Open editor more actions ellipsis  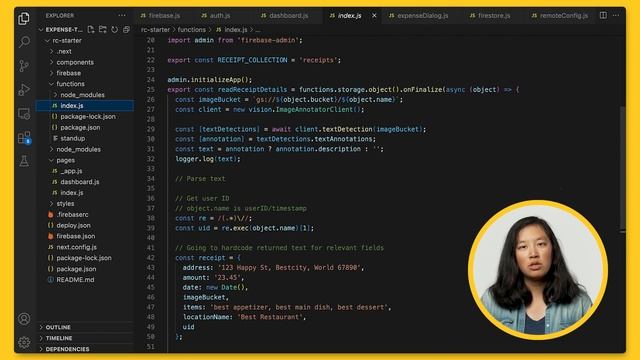pos(616,15)
